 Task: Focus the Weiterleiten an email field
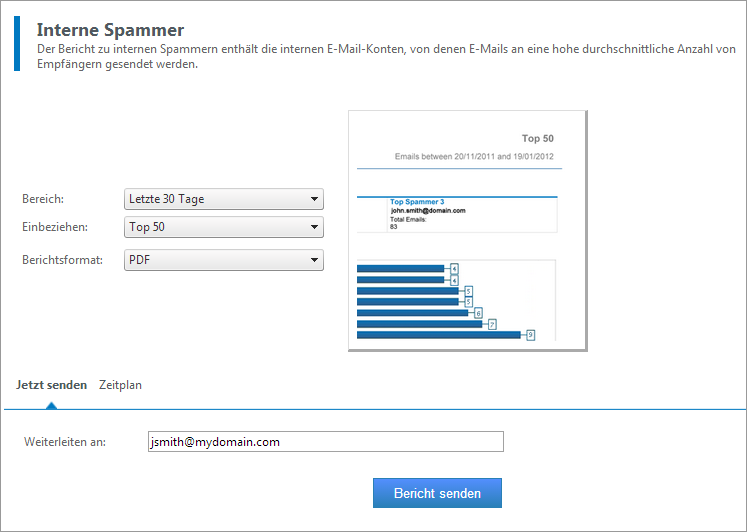click(x=324, y=442)
